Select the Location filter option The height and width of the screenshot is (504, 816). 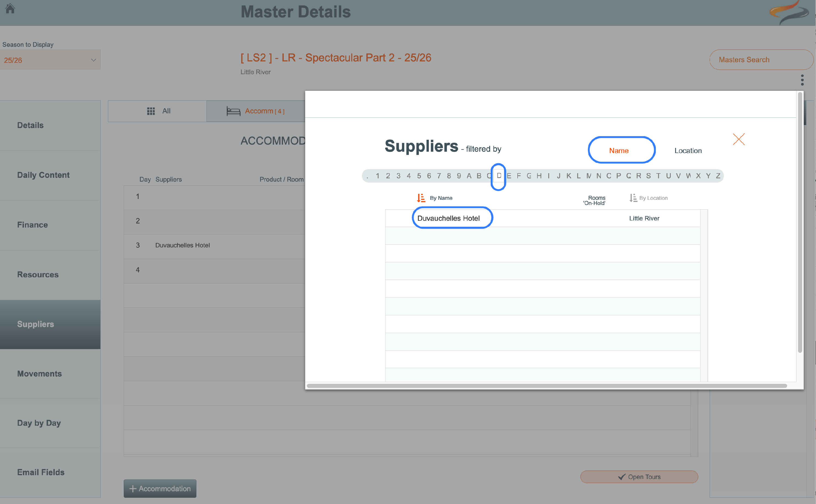[688, 151]
